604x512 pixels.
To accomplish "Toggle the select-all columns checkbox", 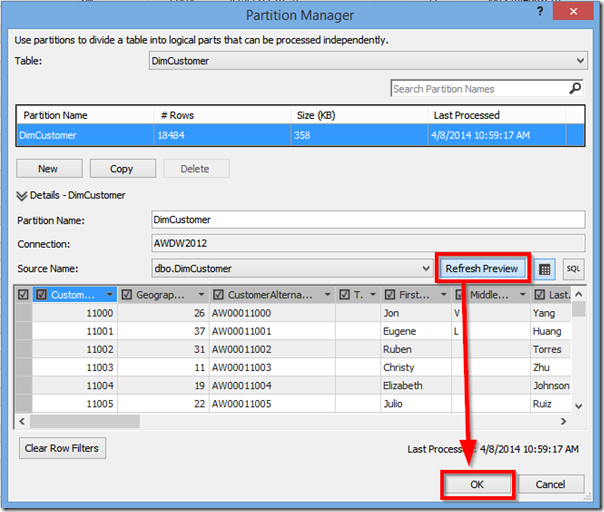I will (23, 295).
